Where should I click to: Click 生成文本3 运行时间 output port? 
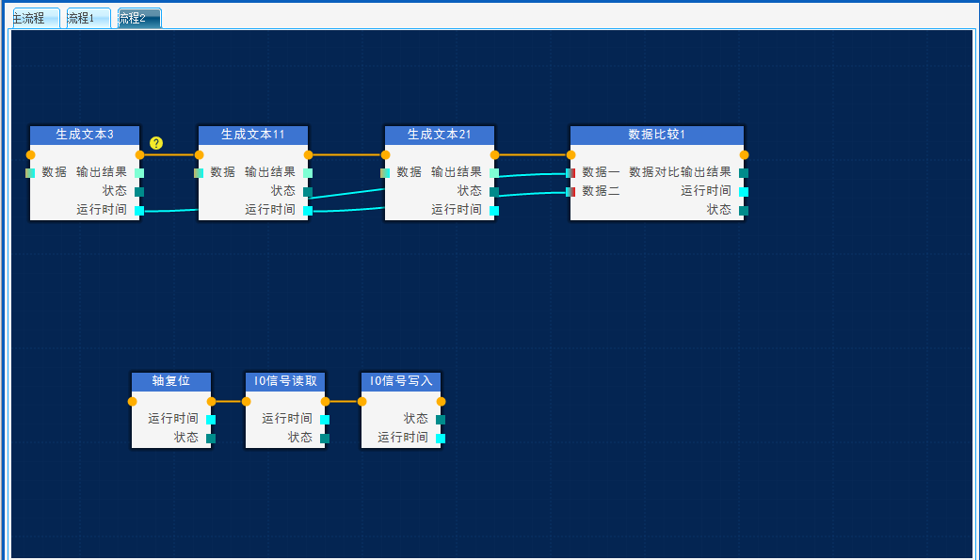point(139,211)
